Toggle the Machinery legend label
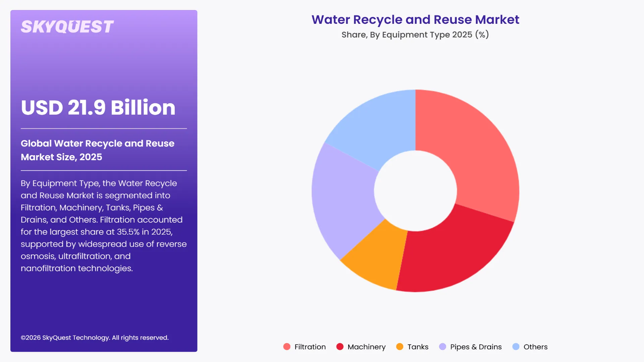Viewport: 644px width, 362px height. point(367,347)
